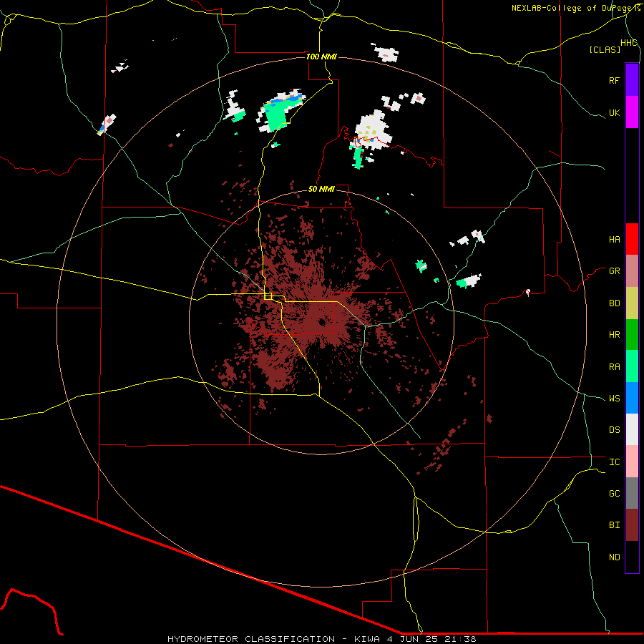Click the Hydrometeor Classification KIWA title text
The image size is (644, 644).
coord(321,639)
